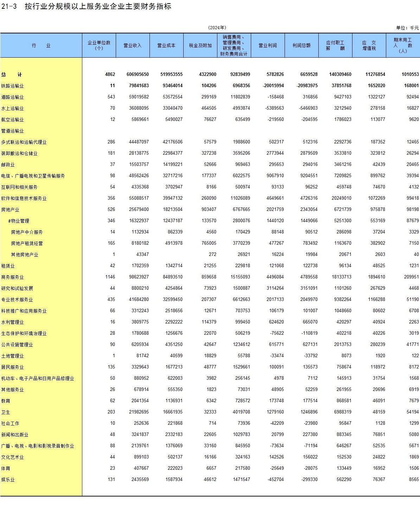
Task: Select the 企业单位数 header cell
Action: 99,45
